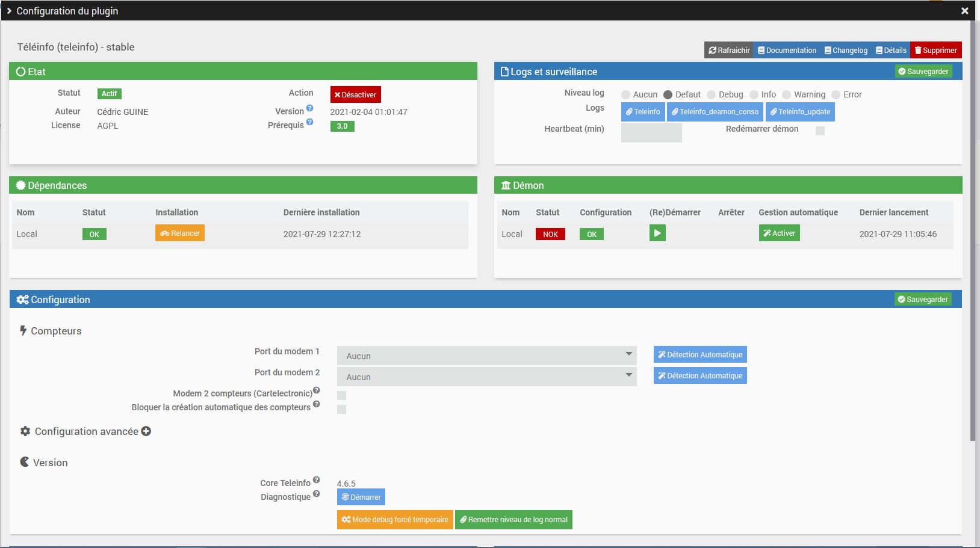The height and width of the screenshot is (548, 980).
Task: Select the Aucun log level
Action: 625,95
